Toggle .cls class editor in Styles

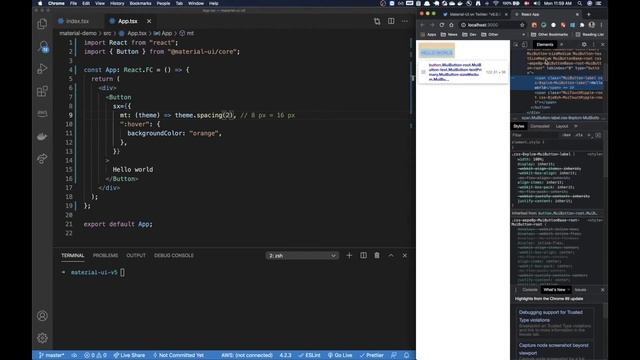pyautogui.click(x=579, y=135)
